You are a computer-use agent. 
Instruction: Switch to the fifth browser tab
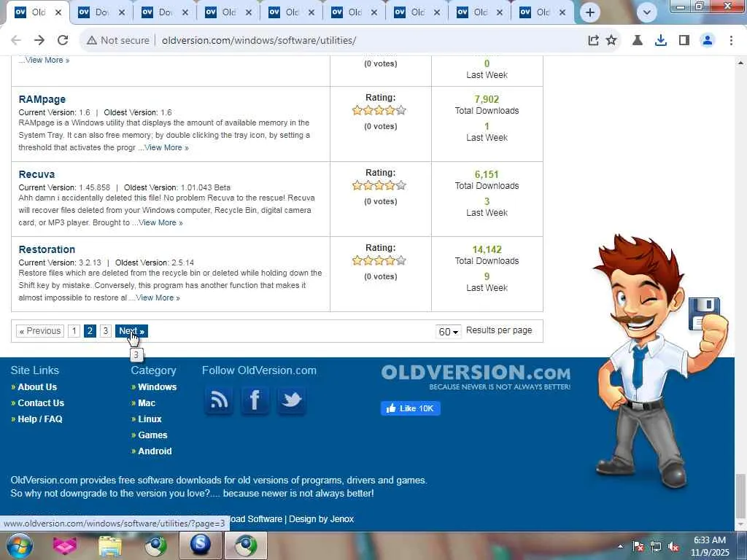[290, 12]
